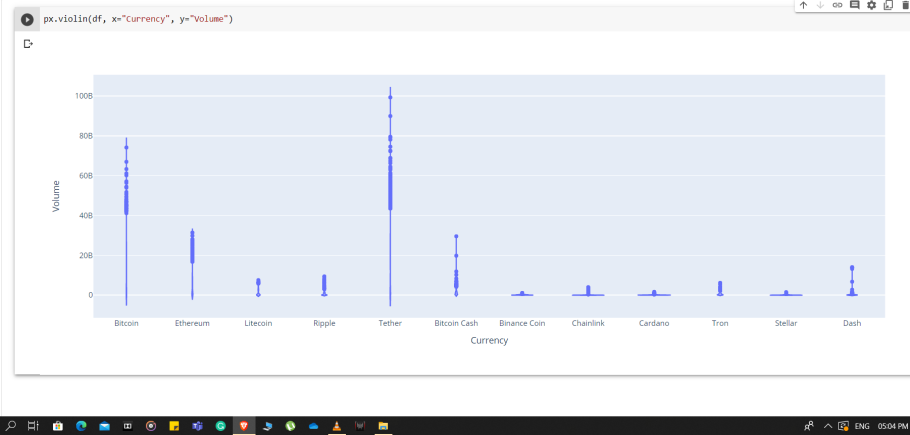The width and height of the screenshot is (910, 435).
Task: Open VLC media player from taskbar
Action: click(337, 426)
